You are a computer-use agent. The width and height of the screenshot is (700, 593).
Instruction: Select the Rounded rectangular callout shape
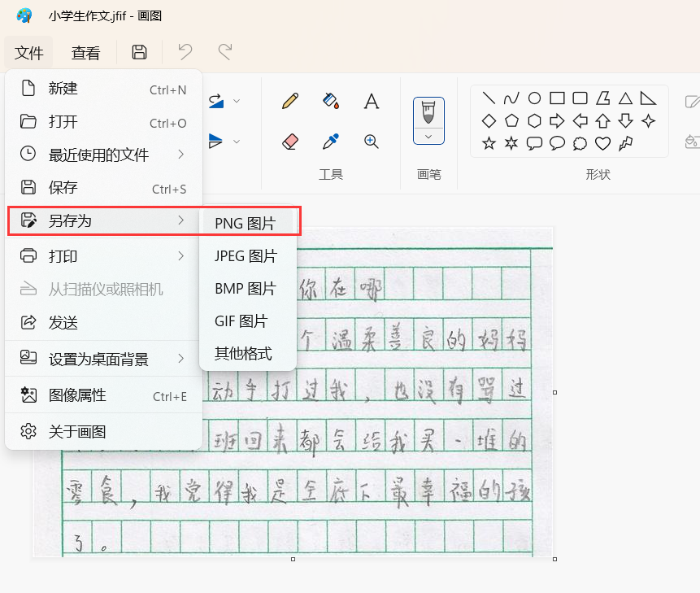tap(534, 143)
